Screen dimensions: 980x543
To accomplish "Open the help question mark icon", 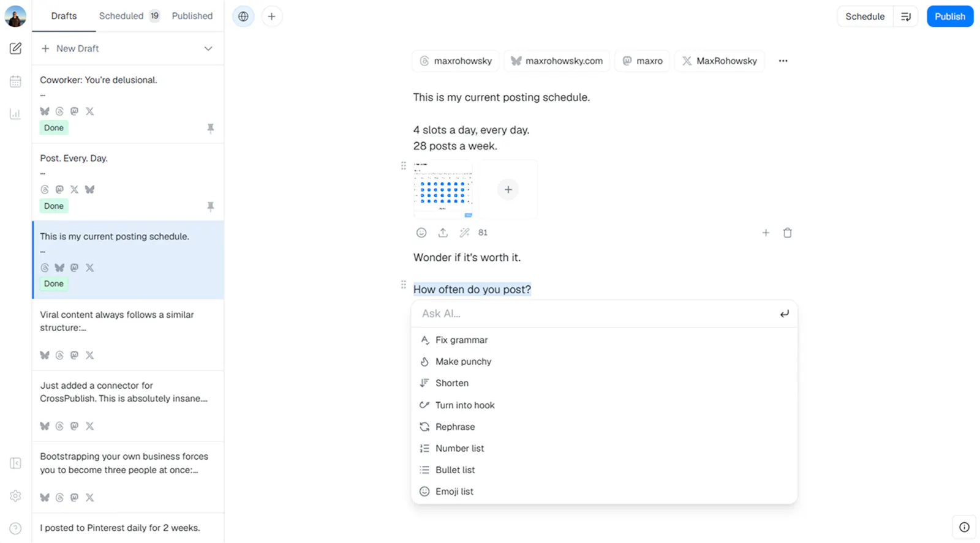I will click(15, 528).
